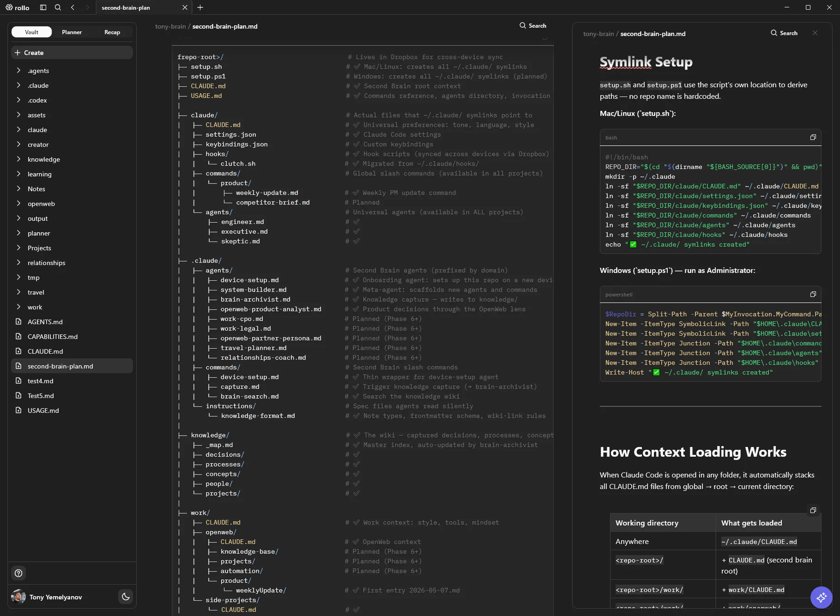Click Search in the main editor header
Viewport: 840px width, 616px height.
(533, 25)
